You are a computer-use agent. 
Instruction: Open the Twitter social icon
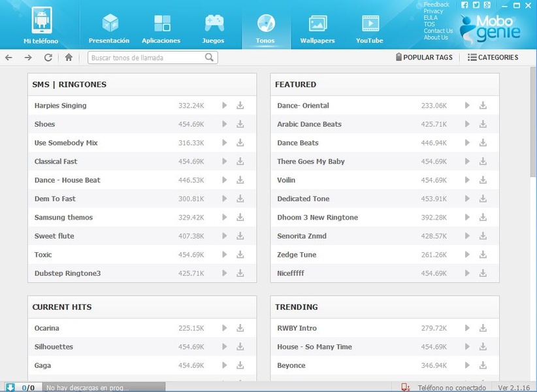(476, 5)
